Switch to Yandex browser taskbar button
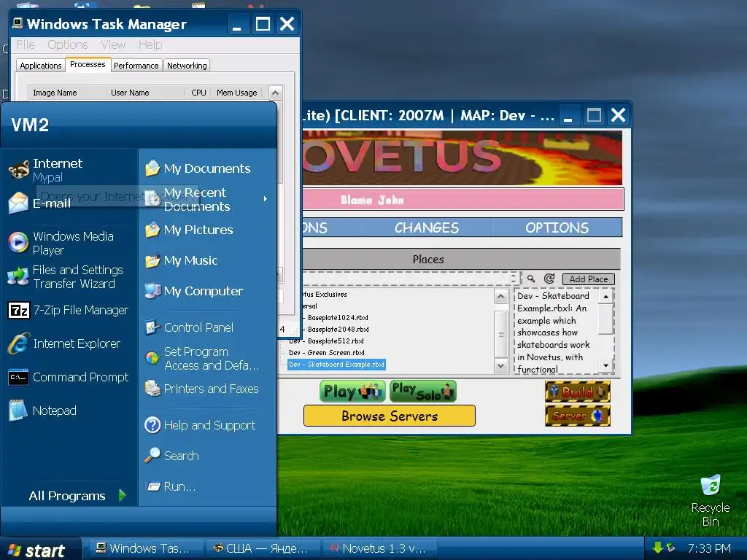The image size is (747, 560). (x=261, y=548)
